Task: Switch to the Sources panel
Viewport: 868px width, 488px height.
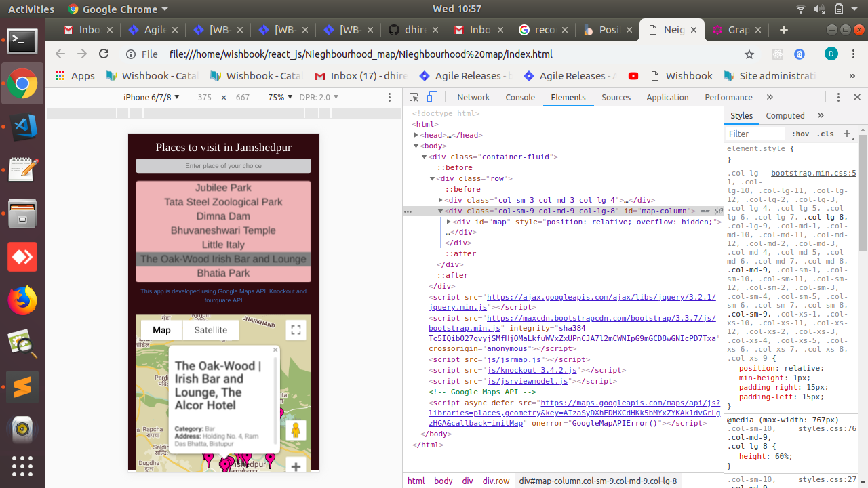Action: click(x=616, y=97)
